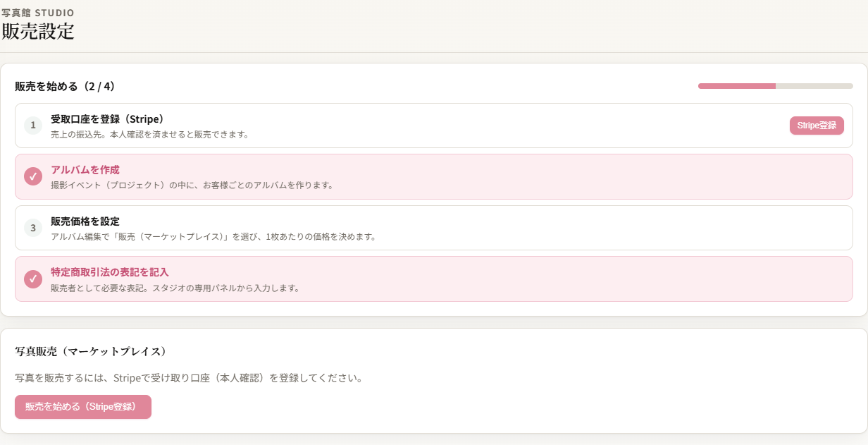This screenshot has width=868, height=445.
Task: Click the 写真販売（マーケットプレイス） section heading
Action: coord(90,350)
